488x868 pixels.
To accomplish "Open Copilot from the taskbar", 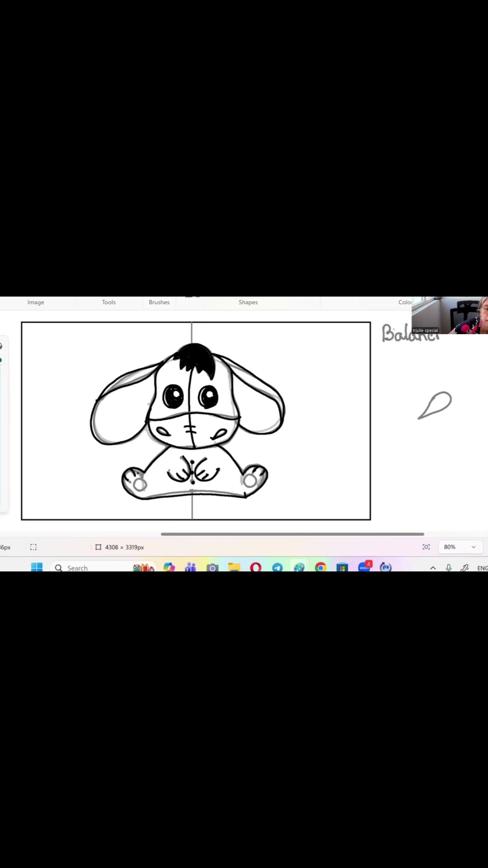I will tap(169, 567).
